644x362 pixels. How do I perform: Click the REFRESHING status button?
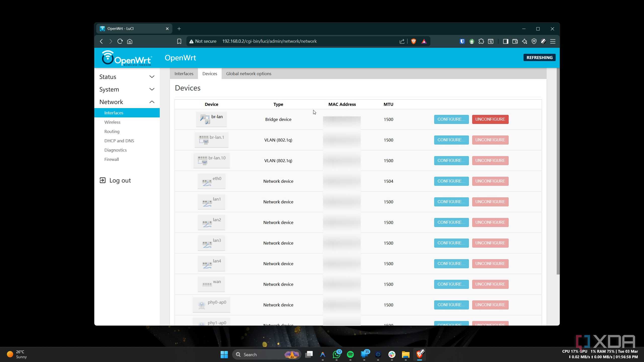click(x=539, y=58)
